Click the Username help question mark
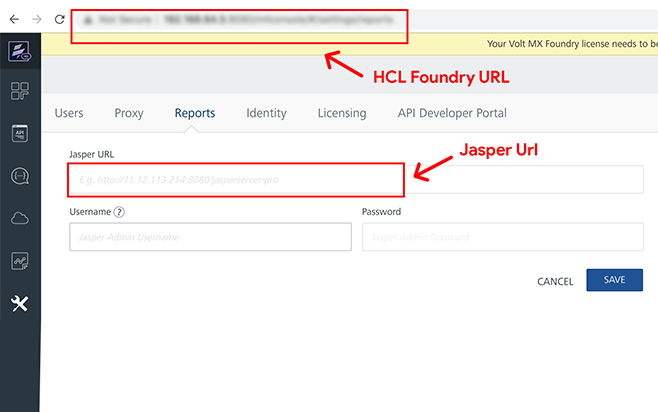 pos(119,212)
